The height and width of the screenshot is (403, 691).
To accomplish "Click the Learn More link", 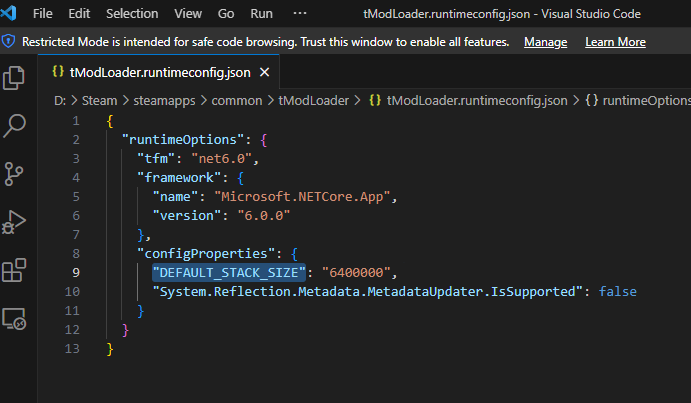I will (615, 42).
